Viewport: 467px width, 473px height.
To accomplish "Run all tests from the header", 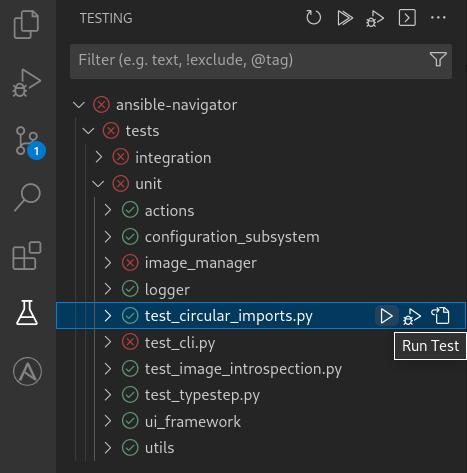I will click(x=345, y=18).
